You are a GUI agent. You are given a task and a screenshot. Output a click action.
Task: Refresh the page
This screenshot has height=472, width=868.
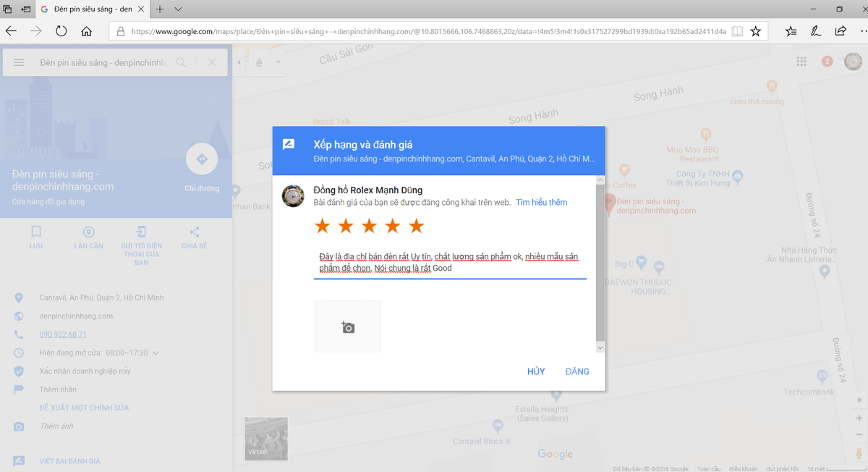61,31
